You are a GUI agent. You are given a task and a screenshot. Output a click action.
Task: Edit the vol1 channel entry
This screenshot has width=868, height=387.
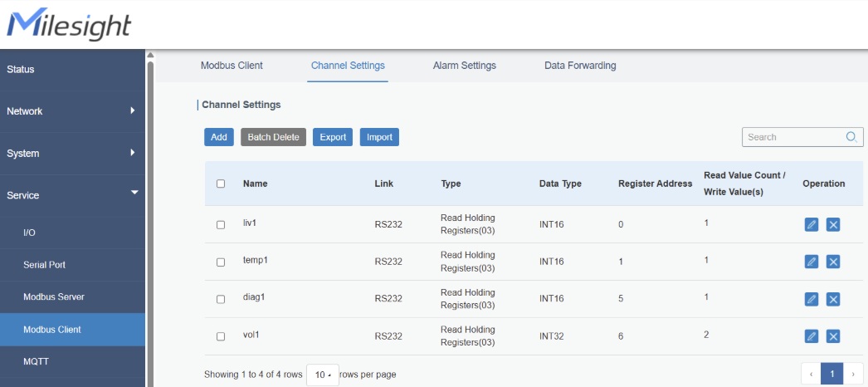pyautogui.click(x=812, y=336)
